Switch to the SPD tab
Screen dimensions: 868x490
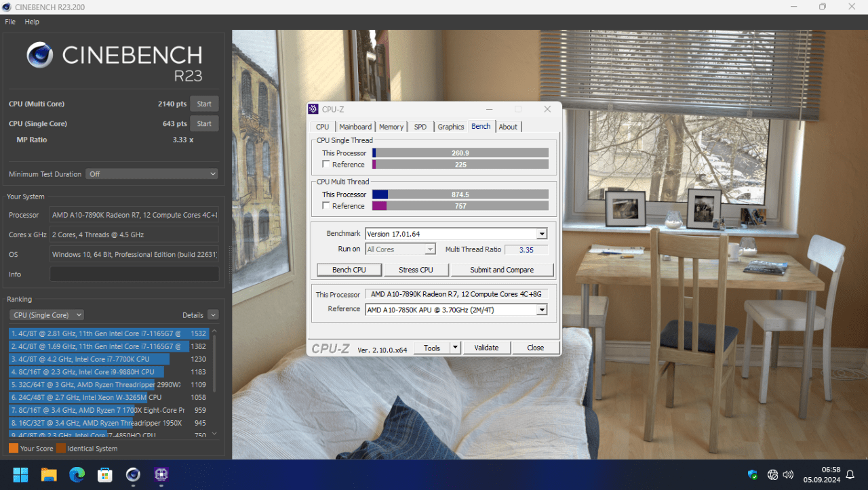click(x=420, y=127)
